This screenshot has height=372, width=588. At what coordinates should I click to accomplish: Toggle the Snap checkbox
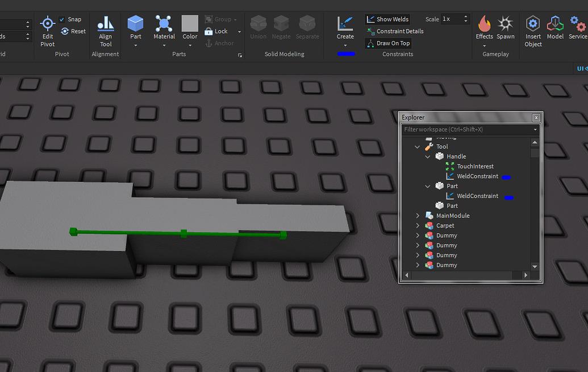click(62, 19)
